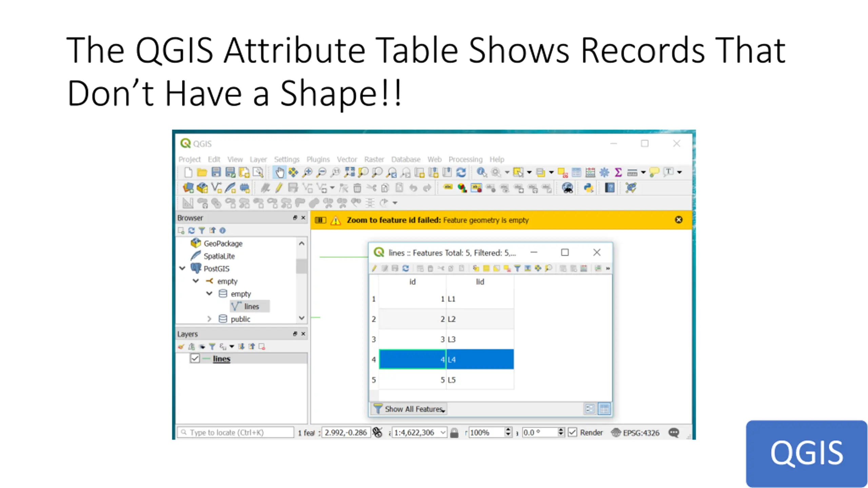Uncheck the lines layer visibility checkbox
This screenshot has height=488, width=868.
195,359
